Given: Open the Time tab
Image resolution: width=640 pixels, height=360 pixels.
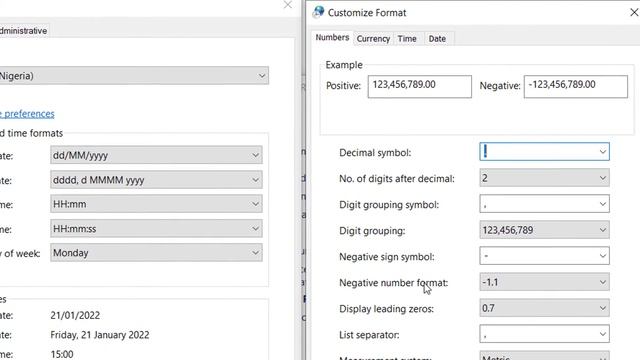Looking at the screenshot, I should pyautogui.click(x=407, y=39).
